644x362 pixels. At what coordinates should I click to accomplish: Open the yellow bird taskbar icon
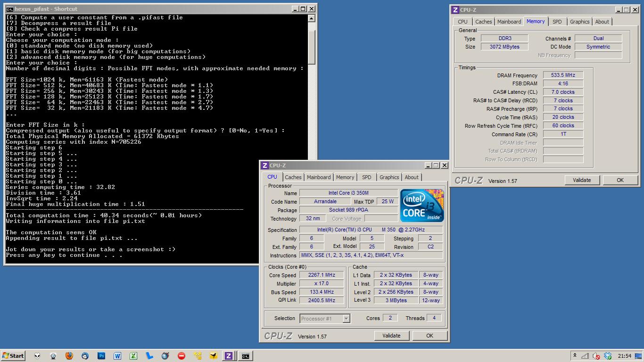click(214, 356)
